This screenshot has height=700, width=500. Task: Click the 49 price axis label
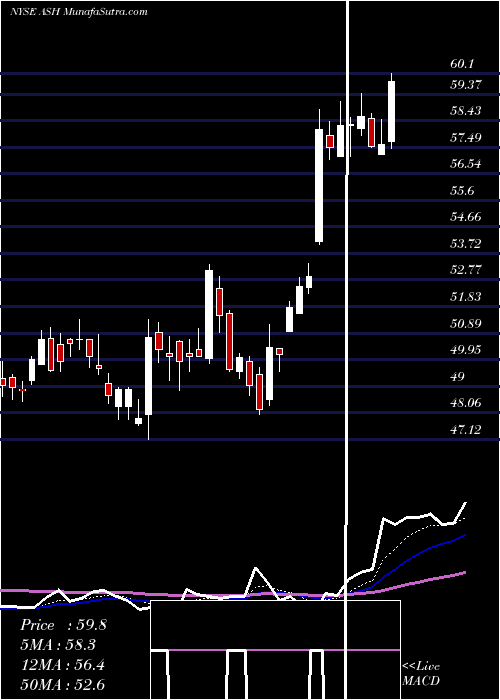point(458,376)
